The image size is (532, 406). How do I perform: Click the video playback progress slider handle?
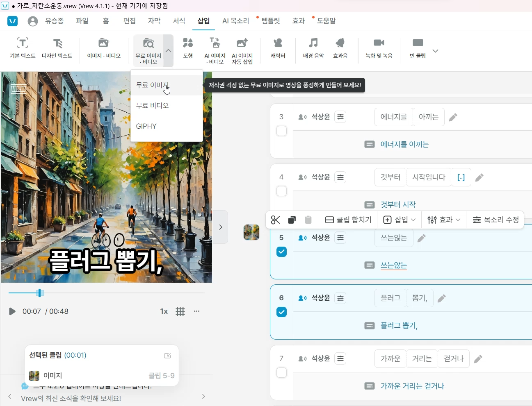click(40, 293)
